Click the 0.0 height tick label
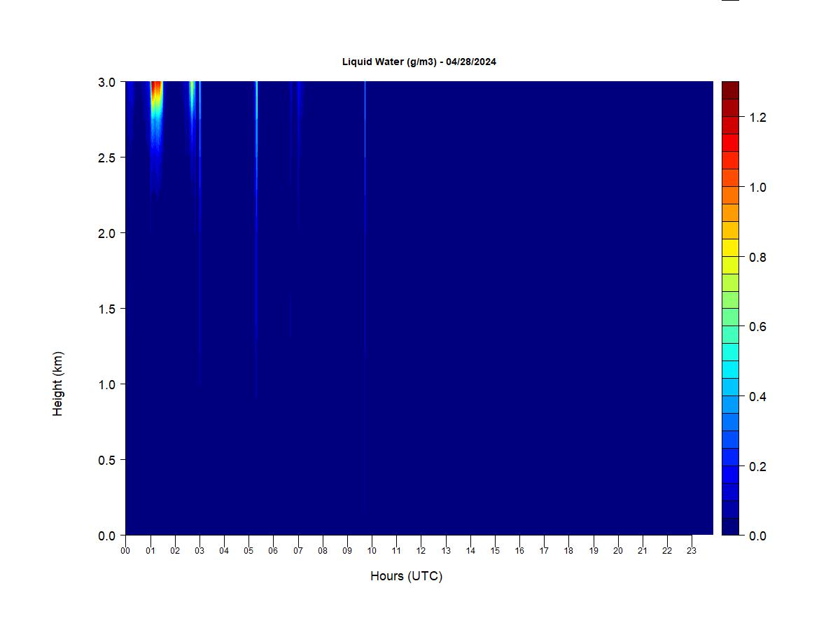Image resolution: width=840 pixels, height=630 pixels. [x=107, y=535]
